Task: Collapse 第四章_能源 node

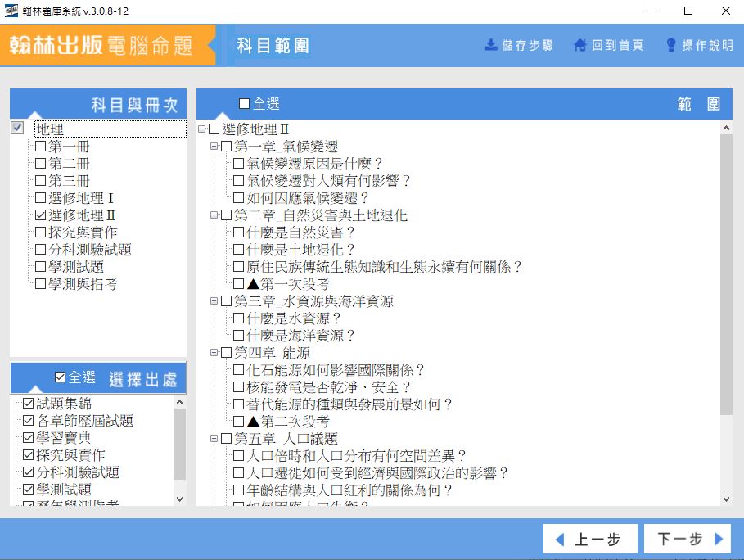Action: (214, 353)
